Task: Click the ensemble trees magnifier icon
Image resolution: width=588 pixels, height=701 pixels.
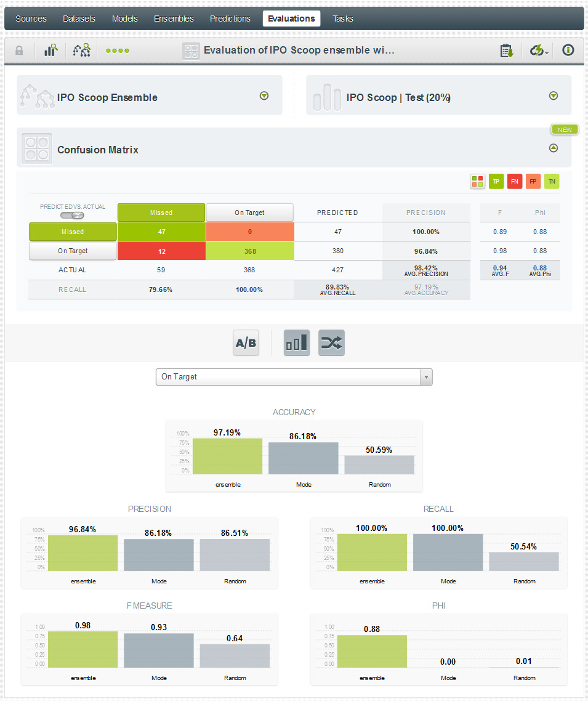Action: [81, 51]
